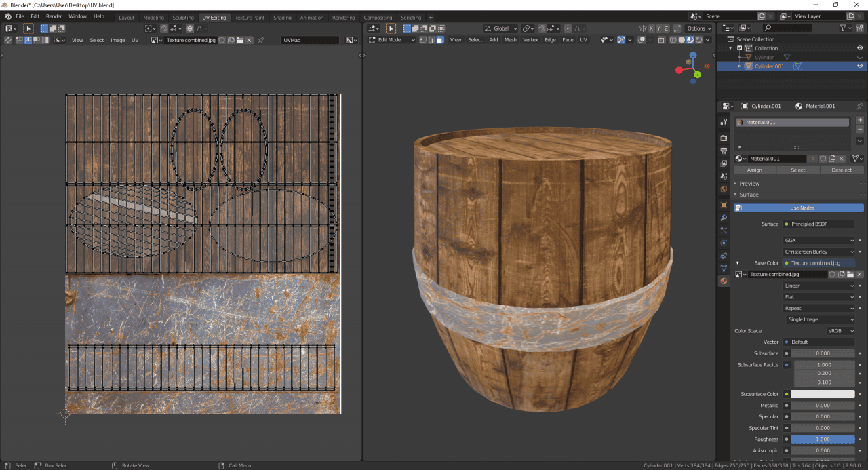Expand the Preview section in material properties
This screenshot has width=868, height=470.
pyautogui.click(x=749, y=183)
